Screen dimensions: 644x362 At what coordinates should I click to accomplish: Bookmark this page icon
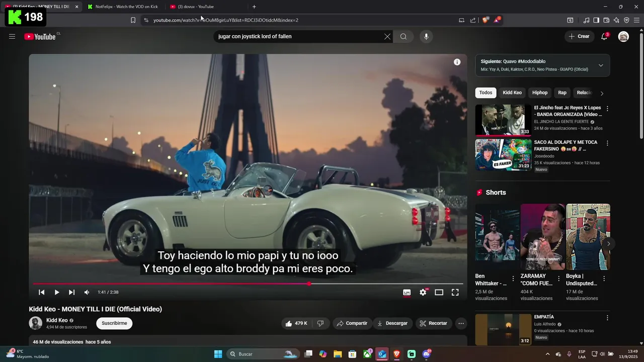click(133, 20)
